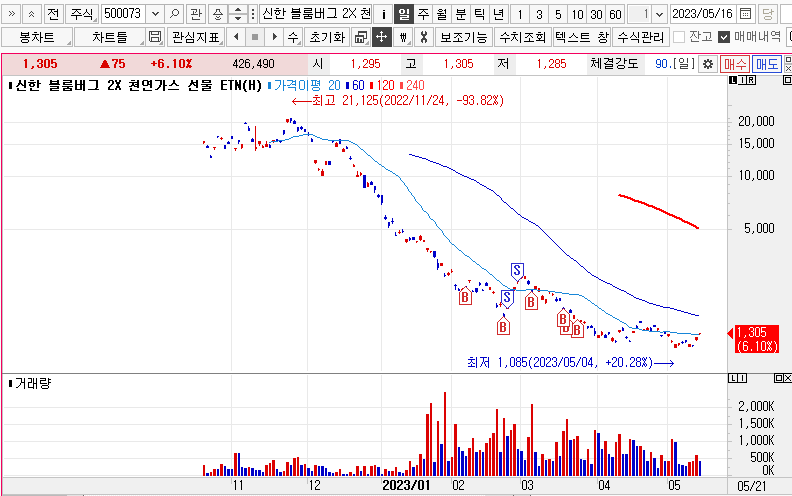This screenshot has height=496, width=792.
Task: Enable the 잔고 balance checkbox
Action: point(679,37)
